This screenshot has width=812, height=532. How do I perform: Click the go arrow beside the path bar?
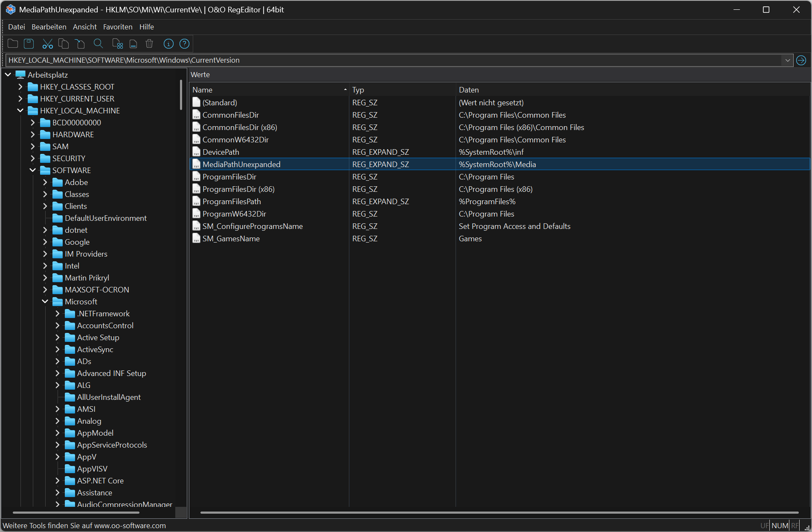coord(801,60)
